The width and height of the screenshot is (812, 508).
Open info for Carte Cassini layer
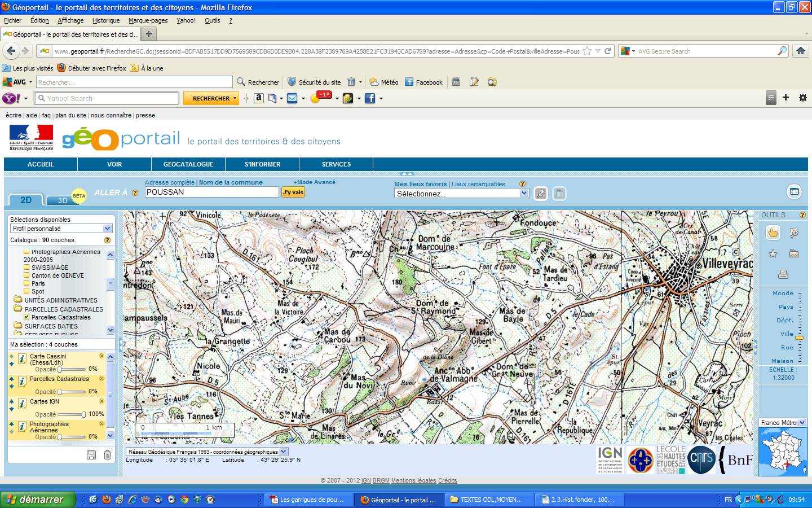22,359
